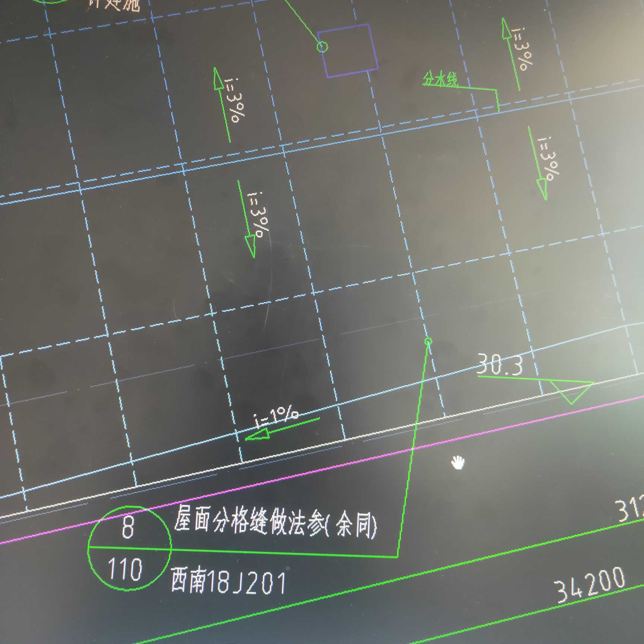The width and height of the screenshot is (644, 644).
Task: Select the i=1% slope annotation
Action: [x=277, y=417]
